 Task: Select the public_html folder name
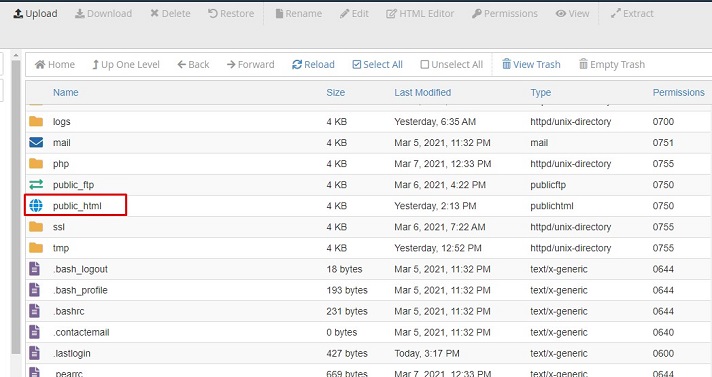[77, 206]
